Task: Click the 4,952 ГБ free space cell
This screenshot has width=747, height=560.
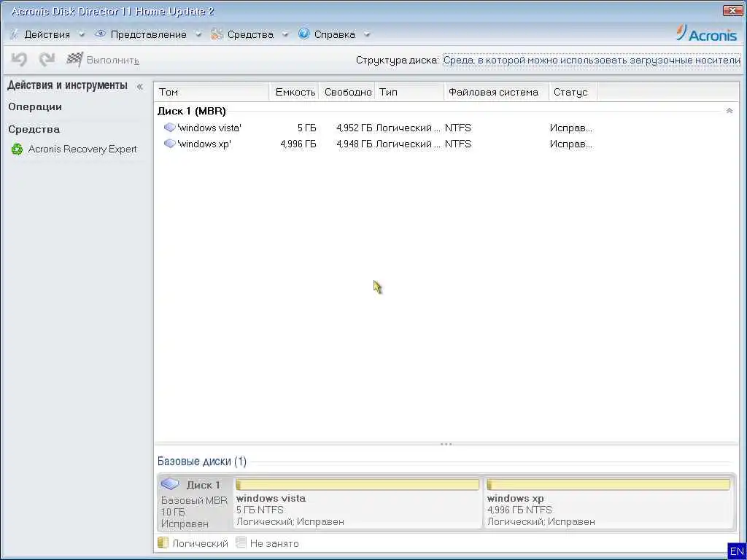Action: tap(354, 128)
